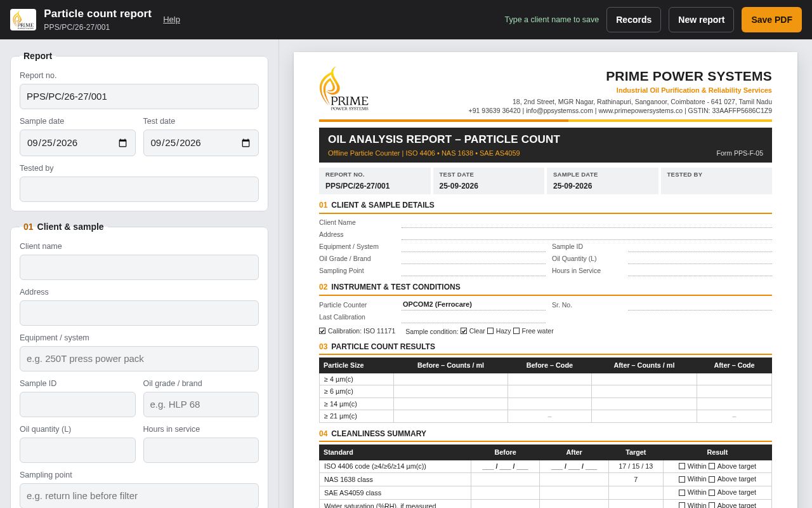Viewport: 812px width, 508px height.
Task: Open the Test date calendar picker icon
Action: tap(246, 143)
